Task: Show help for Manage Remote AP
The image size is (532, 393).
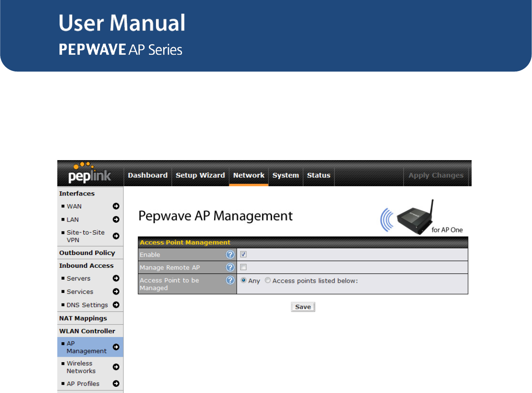Action: pyautogui.click(x=230, y=267)
